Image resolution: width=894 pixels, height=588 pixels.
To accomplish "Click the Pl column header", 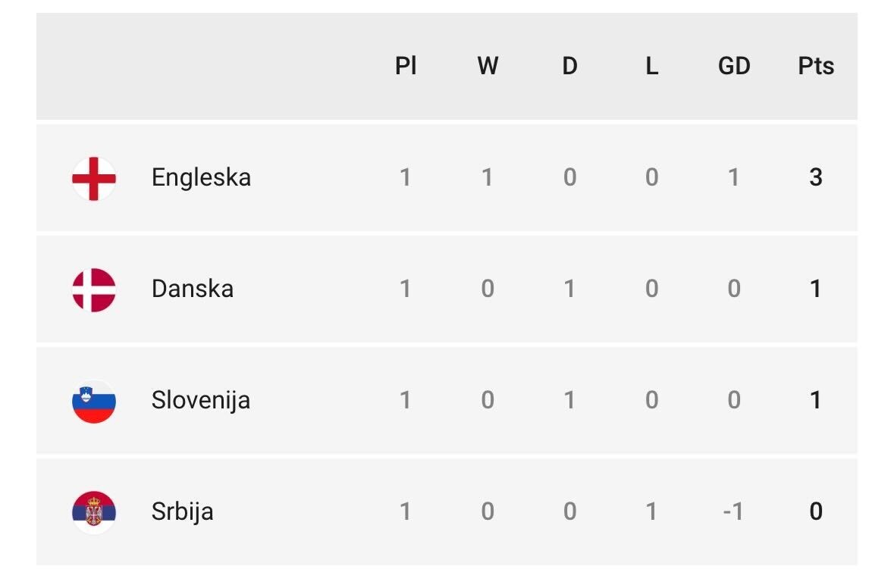I will (406, 66).
